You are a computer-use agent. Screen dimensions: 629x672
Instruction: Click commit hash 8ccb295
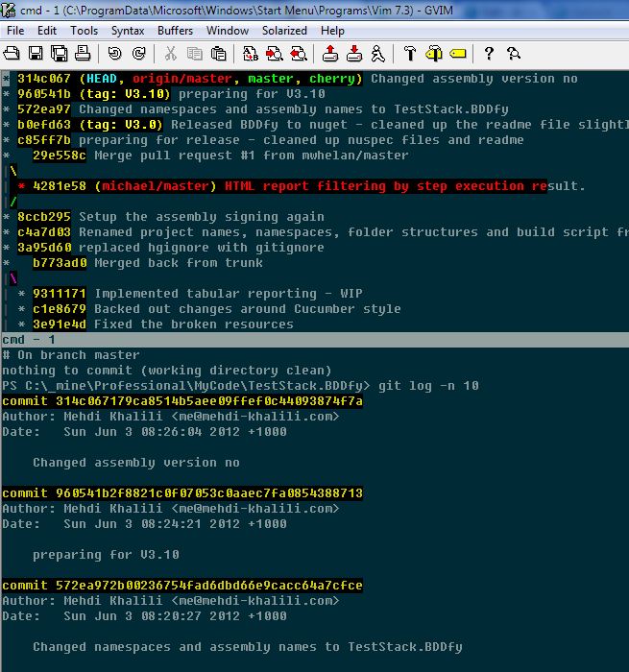click(44, 217)
